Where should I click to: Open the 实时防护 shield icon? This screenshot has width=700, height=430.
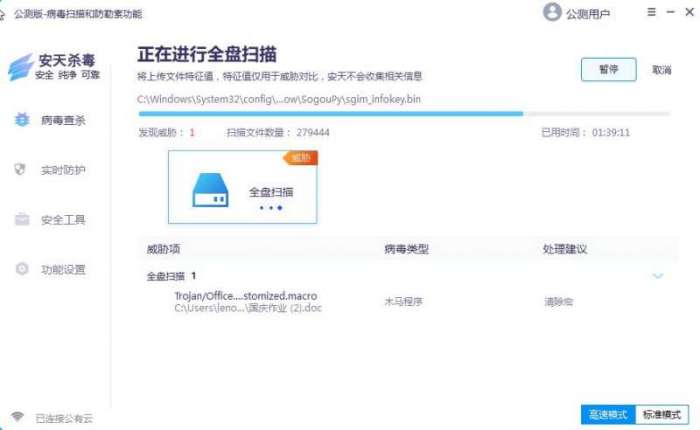(x=20, y=169)
